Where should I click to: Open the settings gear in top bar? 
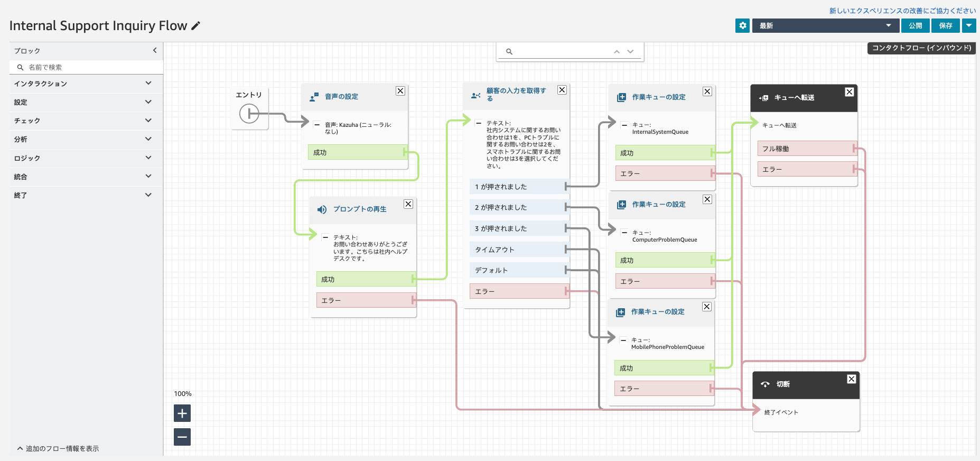742,25
